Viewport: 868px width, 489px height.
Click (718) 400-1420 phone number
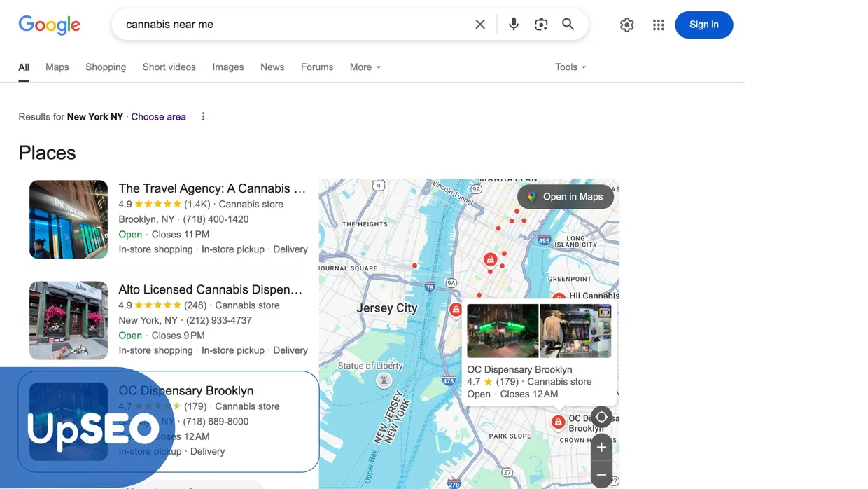click(216, 219)
